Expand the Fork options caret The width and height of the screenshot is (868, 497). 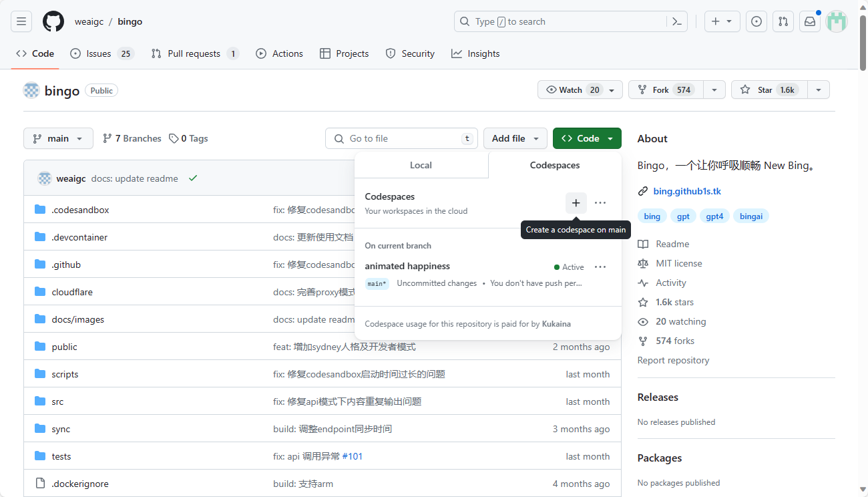point(714,90)
